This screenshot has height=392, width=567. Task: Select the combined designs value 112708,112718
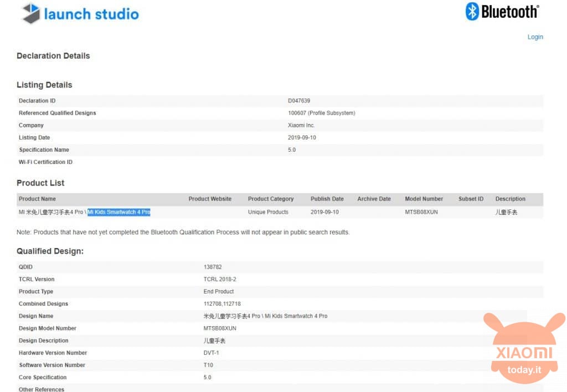(222, 304)
